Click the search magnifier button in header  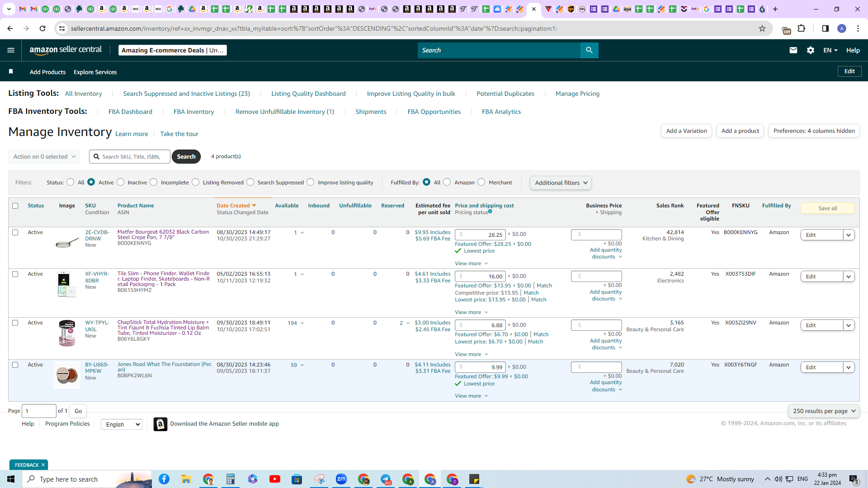click(589, 50)
